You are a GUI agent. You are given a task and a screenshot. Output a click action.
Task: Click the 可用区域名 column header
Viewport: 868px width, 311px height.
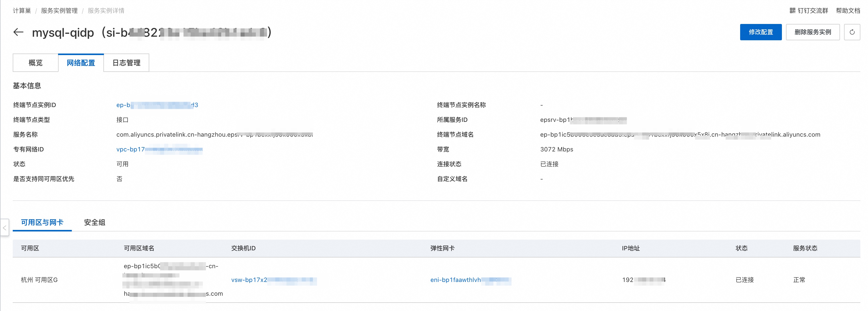coord(139,248)
